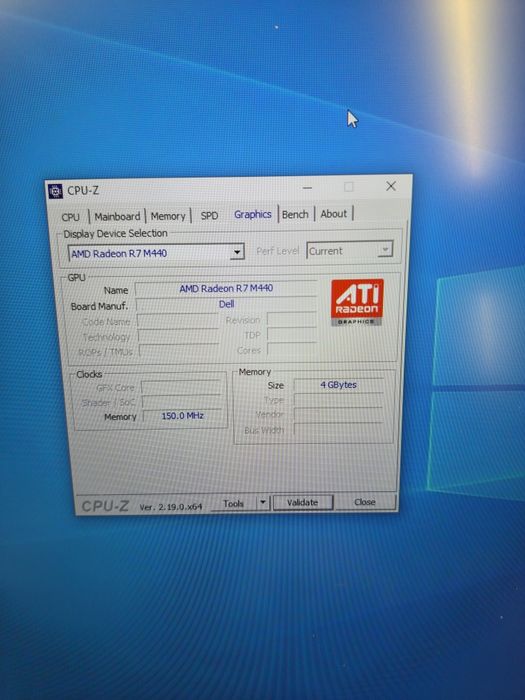The height and width of the screenshot is (700, 525).
Task: Open the Bench tab
Action: (x=295, y=214)
